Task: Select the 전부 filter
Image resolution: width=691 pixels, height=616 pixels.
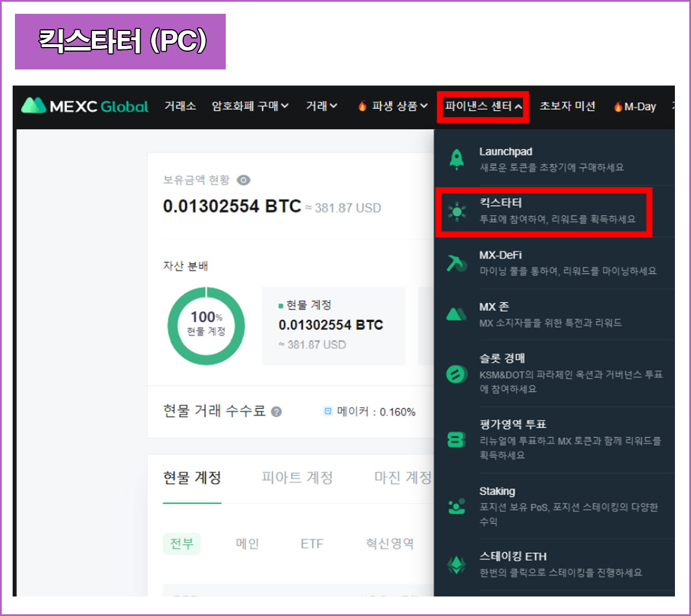Action: [x=182, y=543]
